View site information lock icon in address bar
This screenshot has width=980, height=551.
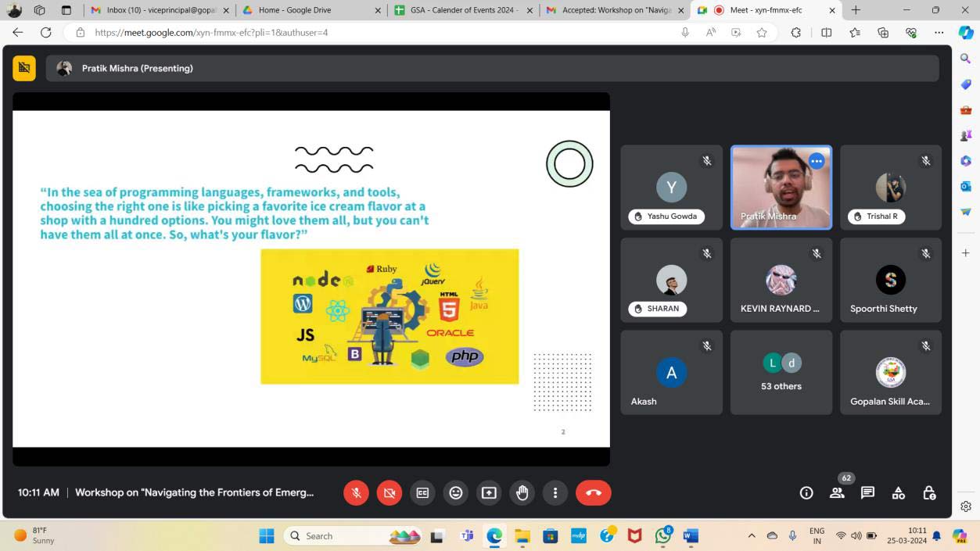(x=80, y=33)
